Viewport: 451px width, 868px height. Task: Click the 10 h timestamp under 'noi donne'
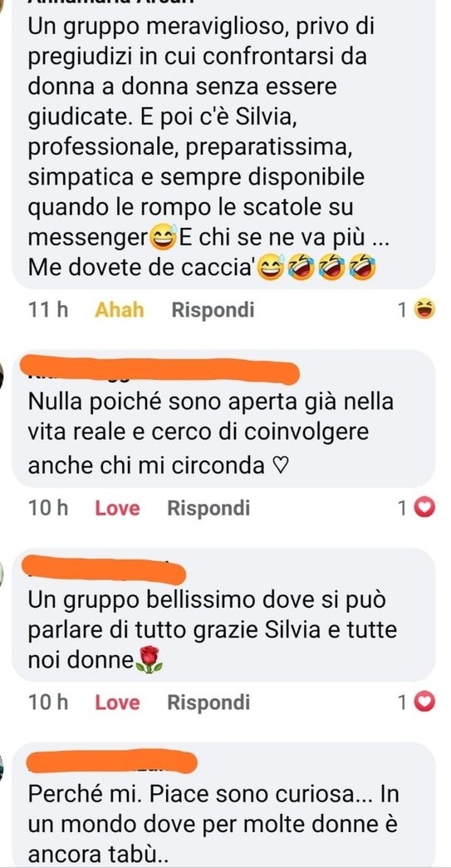48,703
